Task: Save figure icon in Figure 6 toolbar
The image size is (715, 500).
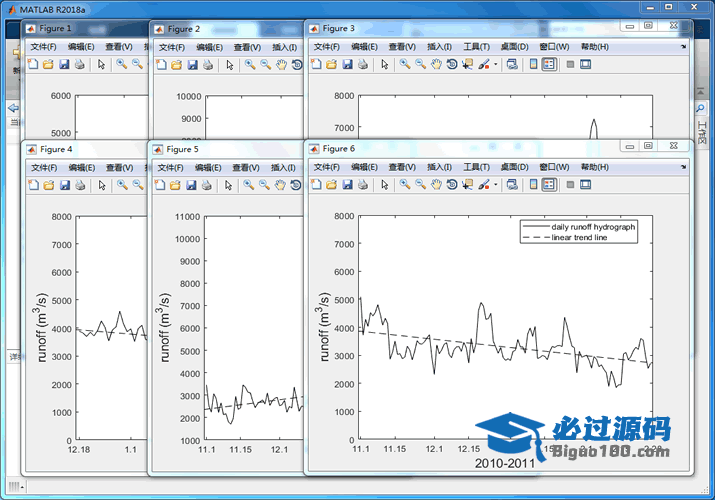Action: pyautogui.click(x=347, y=185)
